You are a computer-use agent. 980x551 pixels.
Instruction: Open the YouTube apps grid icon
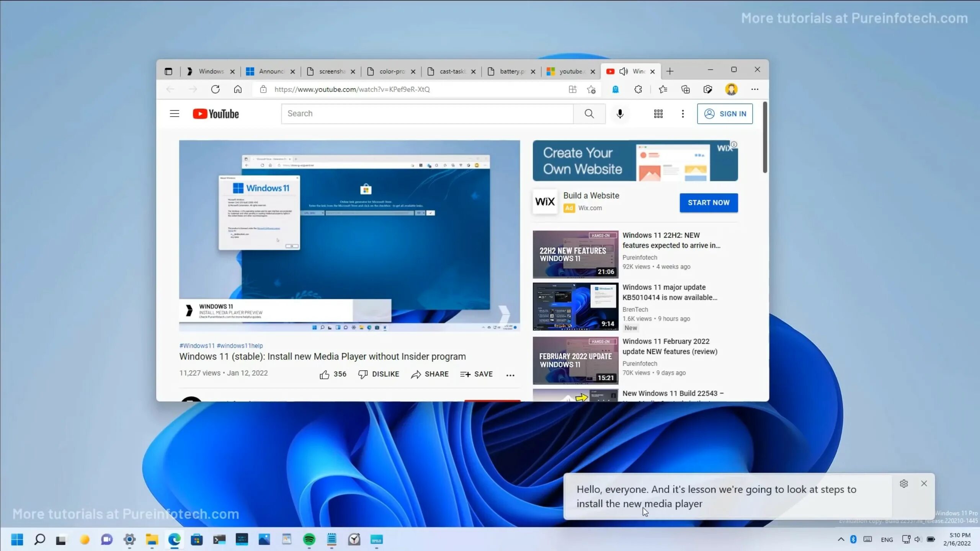tap(658, 114)
